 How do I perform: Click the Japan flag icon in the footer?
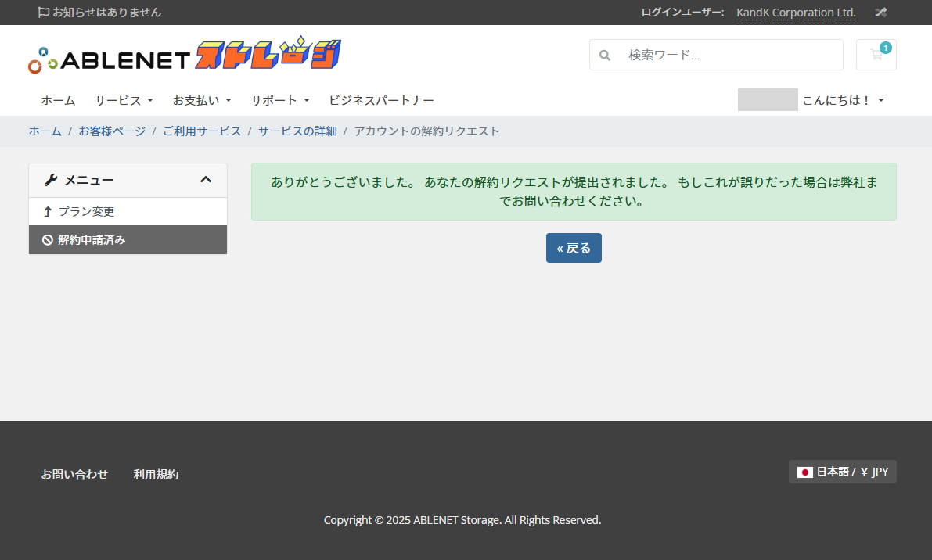(804, 472)
